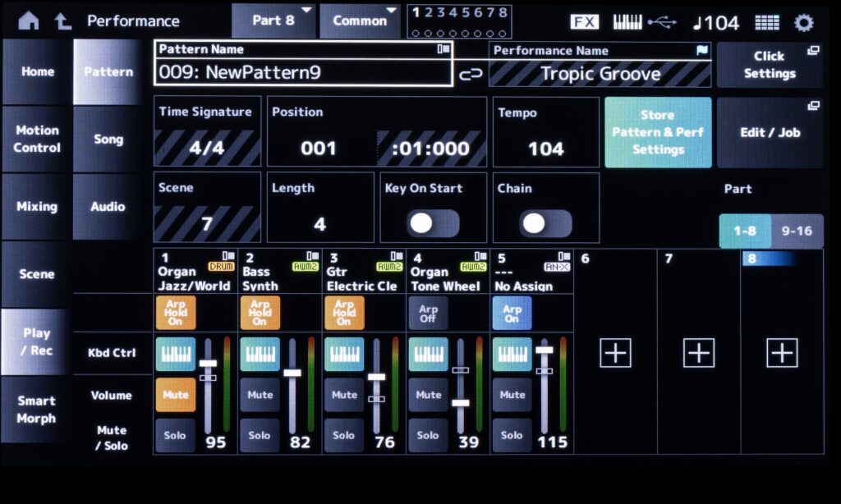Open the Part 8 dropdown

(273, 21)
